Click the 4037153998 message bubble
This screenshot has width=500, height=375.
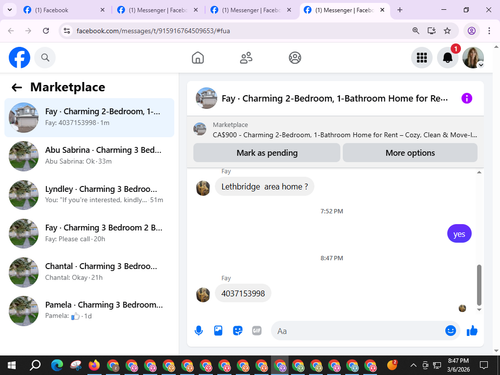click(x=243, y=294)
